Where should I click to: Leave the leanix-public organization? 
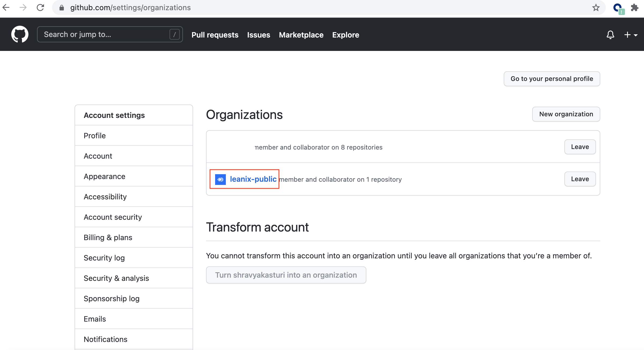580,179
